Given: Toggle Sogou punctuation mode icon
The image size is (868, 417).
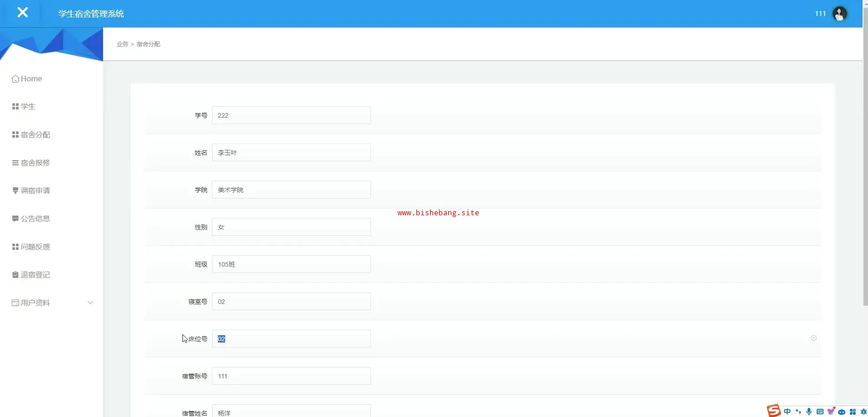Looking at the screenshot, I should tap(798, 412).
